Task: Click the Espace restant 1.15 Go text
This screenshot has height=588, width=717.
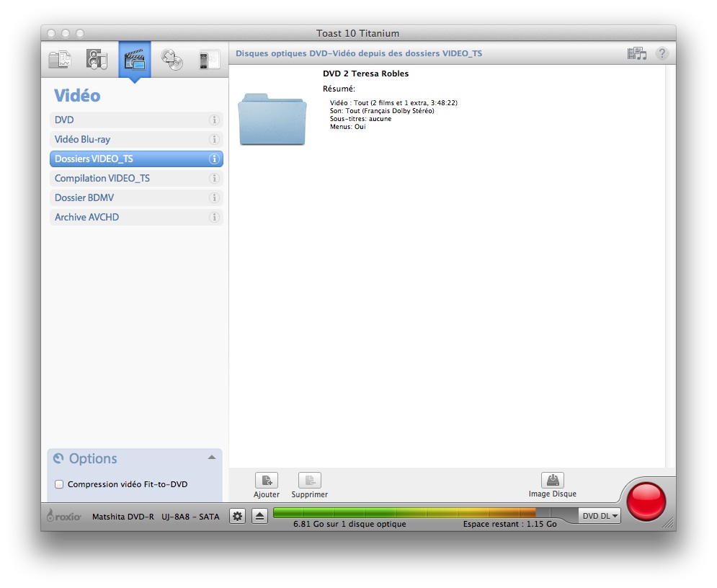Action: [x=510, y=524]
